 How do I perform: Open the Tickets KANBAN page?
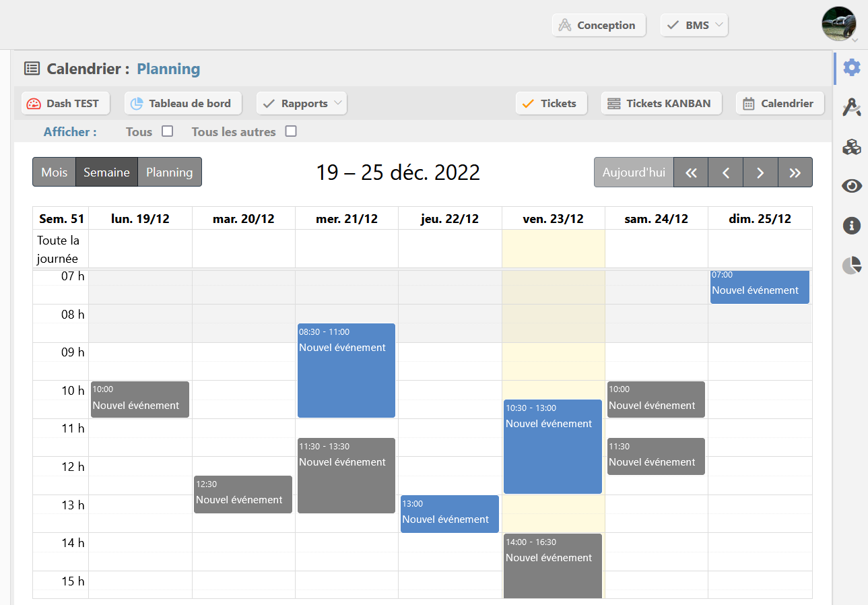point(661,103)
